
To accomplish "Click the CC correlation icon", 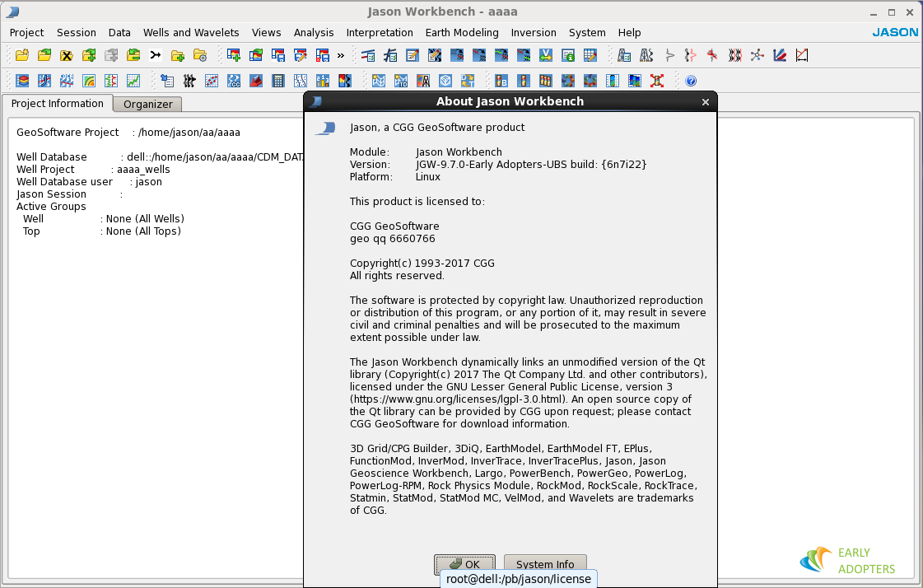I will pyautogui.click(x=234, y=81).
